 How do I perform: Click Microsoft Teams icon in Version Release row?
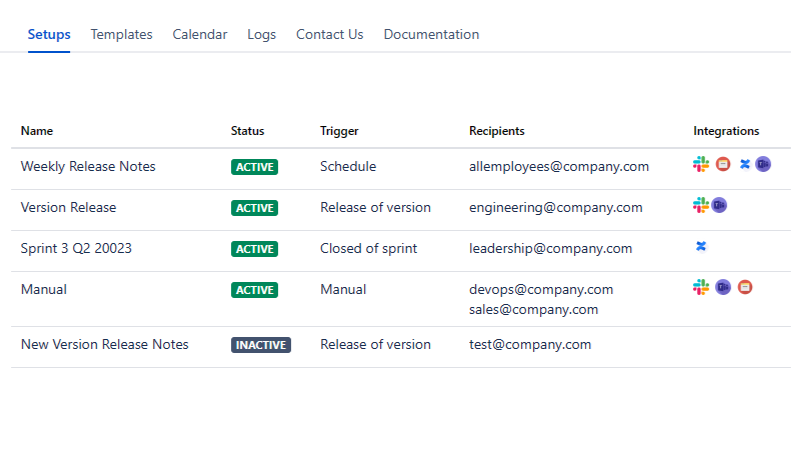click(719, 205)
